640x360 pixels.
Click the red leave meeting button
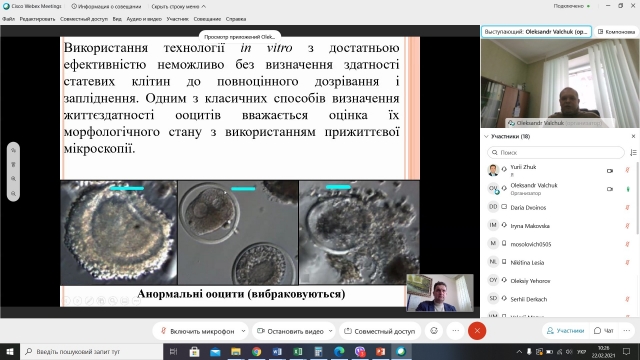[x=477, y=331]
